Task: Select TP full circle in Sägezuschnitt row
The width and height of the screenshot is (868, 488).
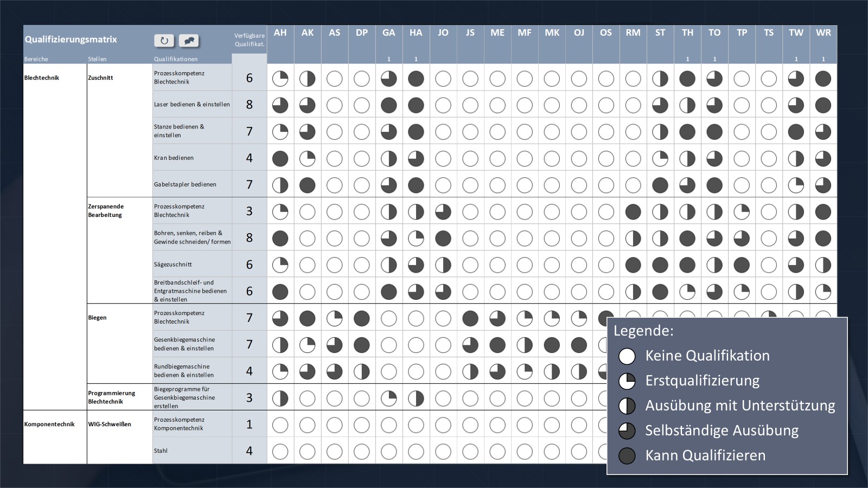Action: pos(742,265)
